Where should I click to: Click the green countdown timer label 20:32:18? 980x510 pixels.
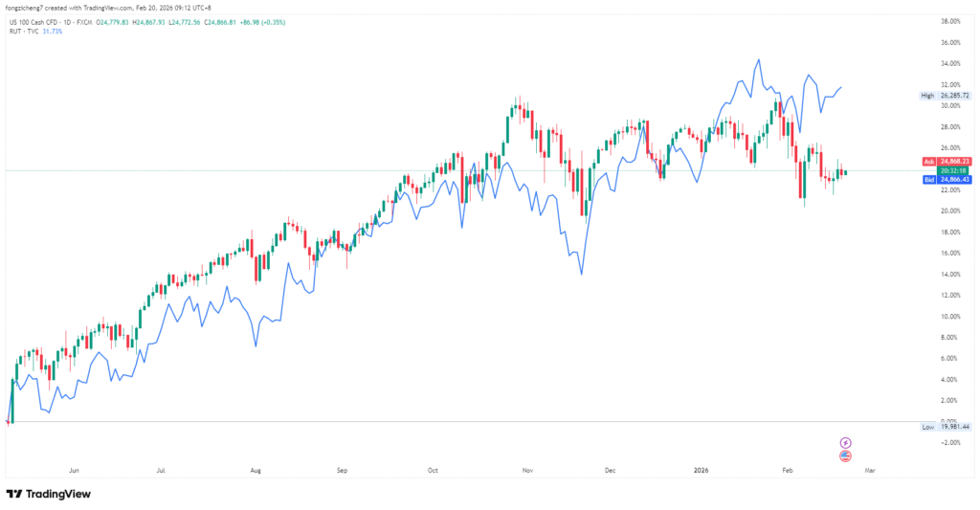[x=953, y=170]
